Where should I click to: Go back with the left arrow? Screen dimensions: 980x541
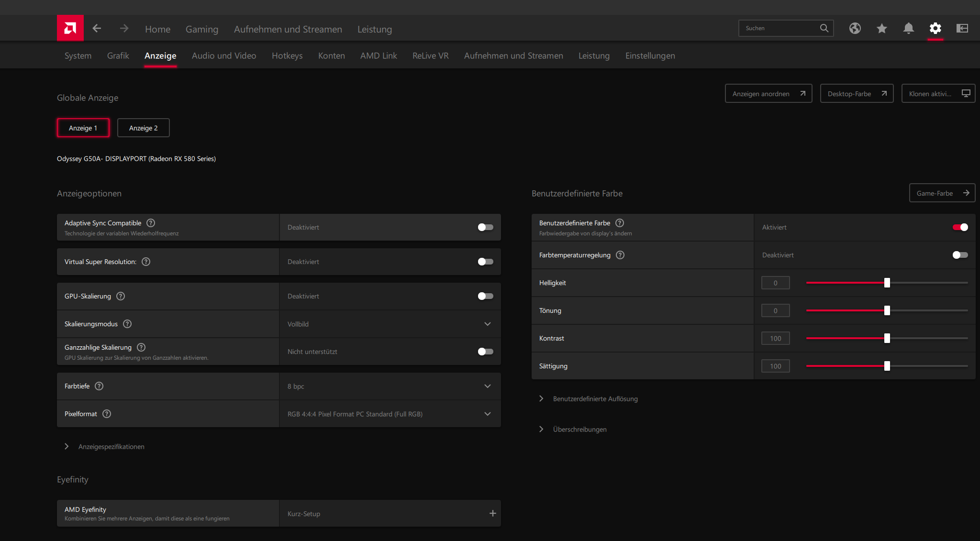97,29
